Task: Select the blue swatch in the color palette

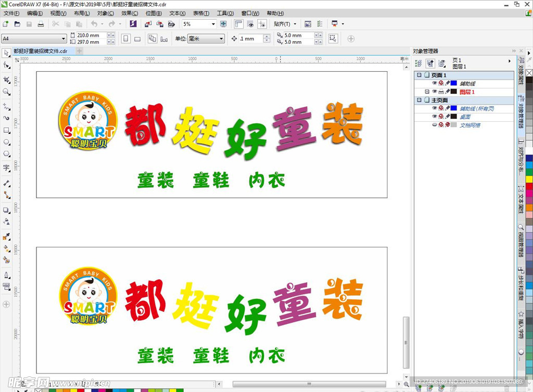Action: point(529,158)
